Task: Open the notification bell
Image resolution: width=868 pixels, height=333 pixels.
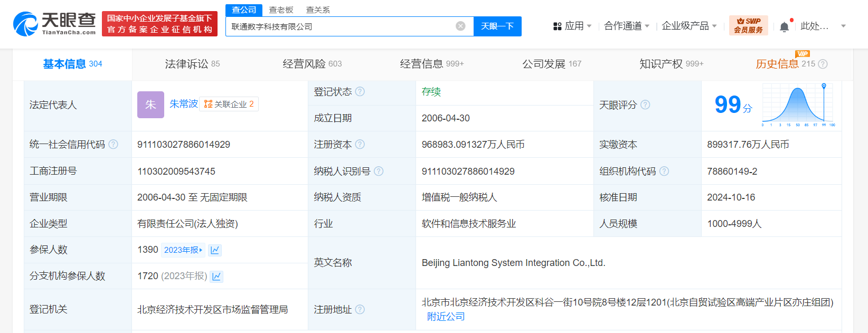Action: (x=785, y=26)
